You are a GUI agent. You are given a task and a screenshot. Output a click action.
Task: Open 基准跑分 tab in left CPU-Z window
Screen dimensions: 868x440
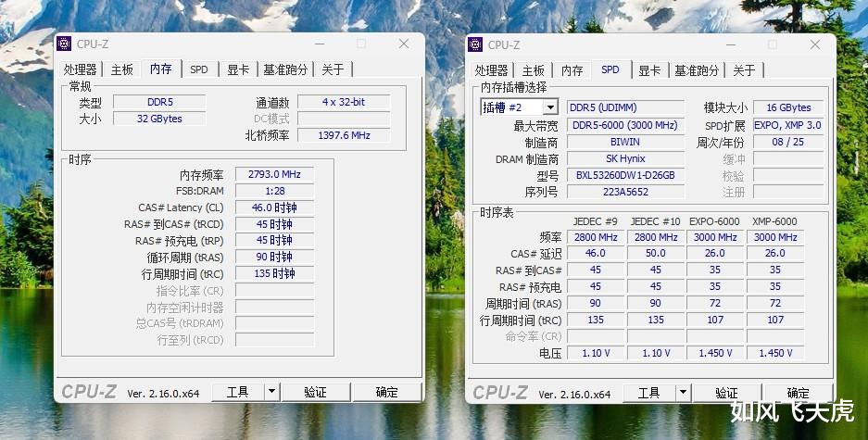coord(285,69)
